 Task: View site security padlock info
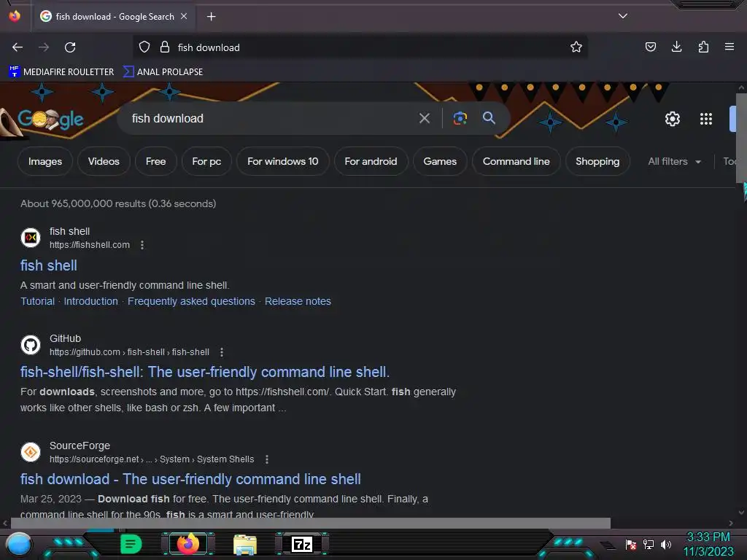pos(165,47)
